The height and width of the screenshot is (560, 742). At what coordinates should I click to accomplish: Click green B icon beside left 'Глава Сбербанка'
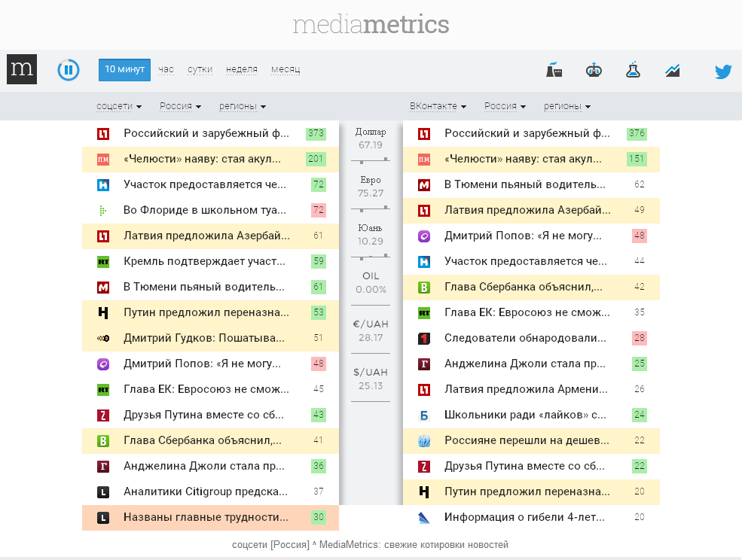tap(103, 441)
